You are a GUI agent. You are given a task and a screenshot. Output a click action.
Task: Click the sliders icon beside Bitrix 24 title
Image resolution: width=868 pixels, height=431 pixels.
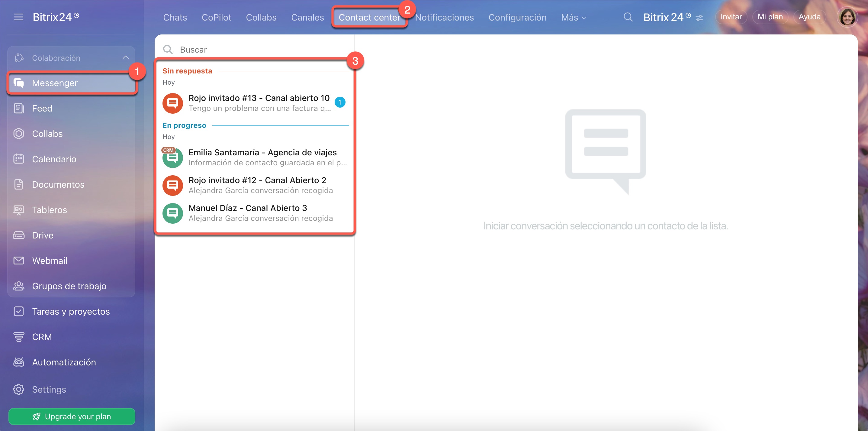(699, 18)
